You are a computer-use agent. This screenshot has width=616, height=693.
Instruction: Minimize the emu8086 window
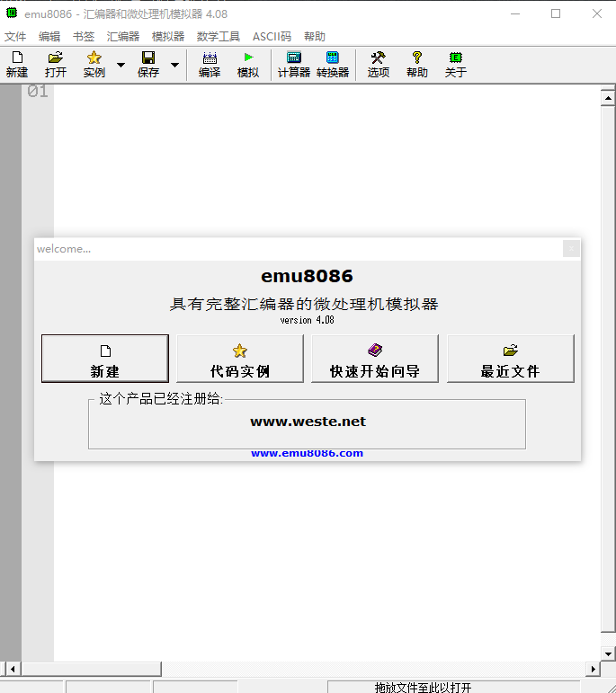click(515, 13)
